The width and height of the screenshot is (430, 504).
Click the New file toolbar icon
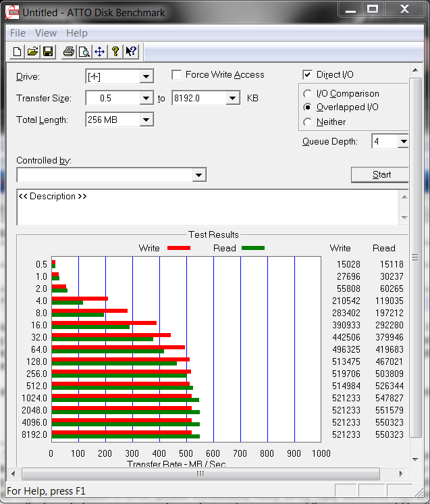click(17, 51)
